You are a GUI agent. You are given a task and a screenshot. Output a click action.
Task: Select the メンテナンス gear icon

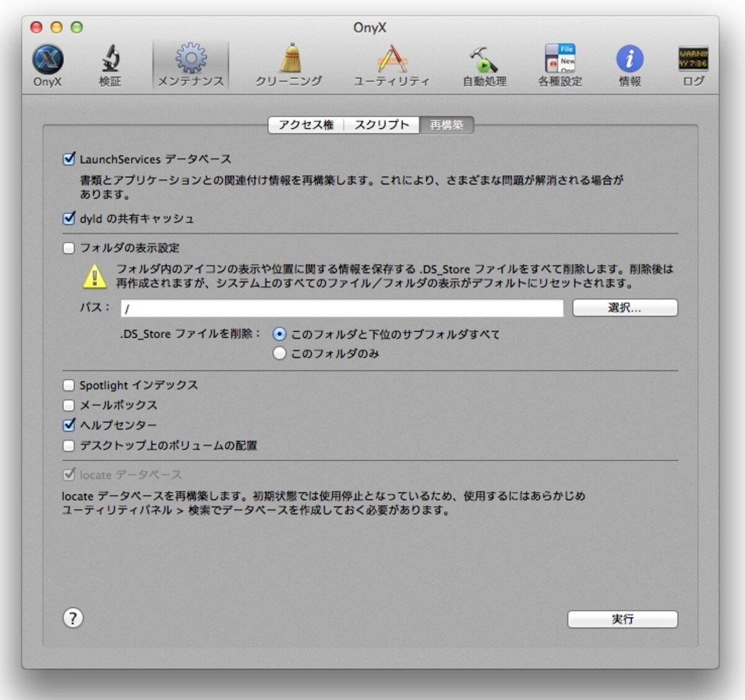(x=191, y=65)
